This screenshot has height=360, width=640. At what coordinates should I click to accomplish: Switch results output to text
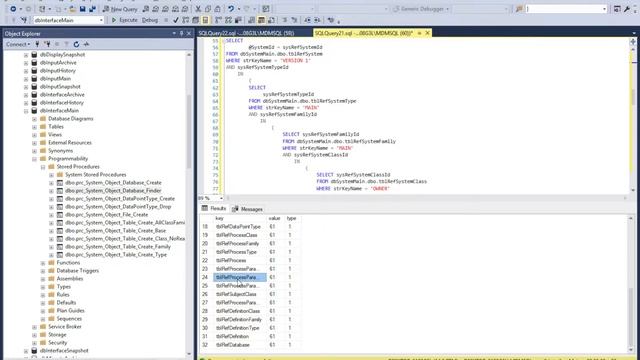click(x=251, y=20)
